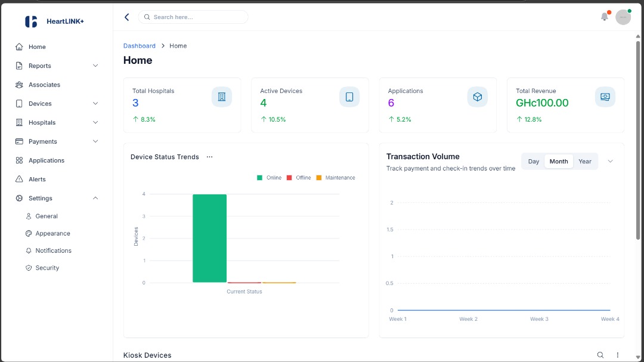Switch Transaction Volume to Day view
The height and width of the screenshot is (362, 644).
(x=534, y=162)
